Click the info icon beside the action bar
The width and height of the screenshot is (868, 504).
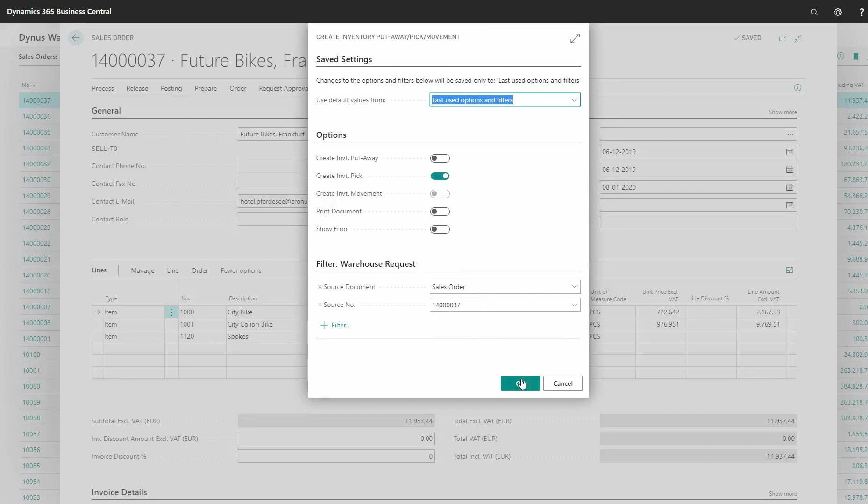coord(797,88)
